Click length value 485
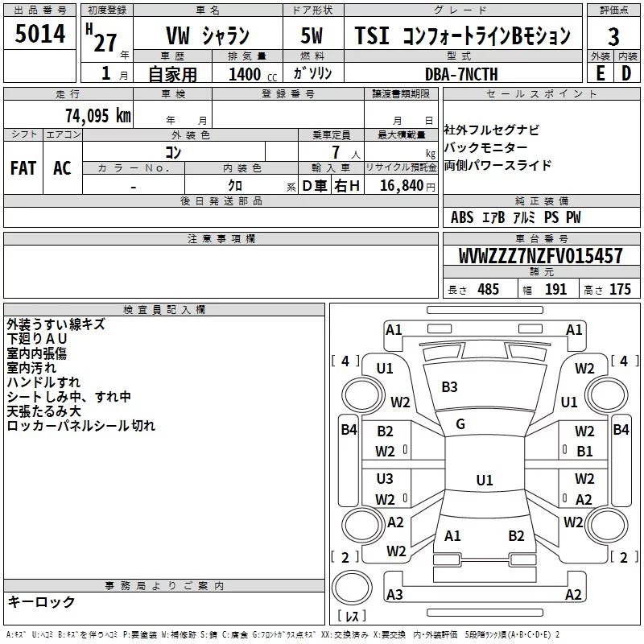The width and height of the screenshot is (644, 644). 488,289
